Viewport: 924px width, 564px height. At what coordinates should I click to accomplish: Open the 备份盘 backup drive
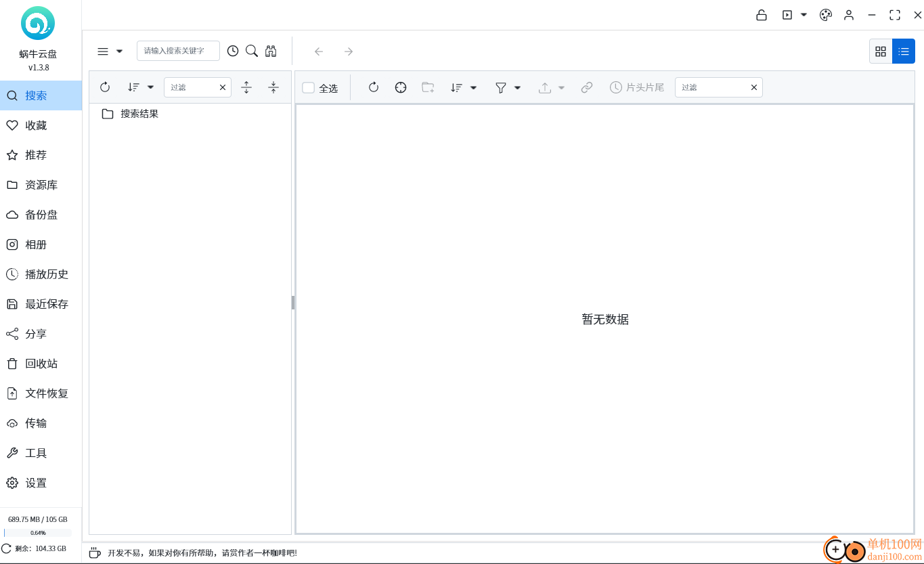(x=41, y=215)
